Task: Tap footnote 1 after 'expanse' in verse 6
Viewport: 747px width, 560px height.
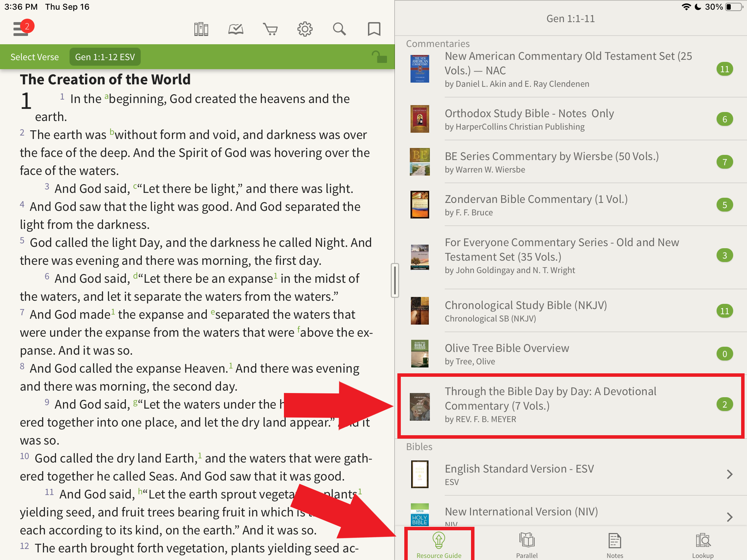Action: pyautogui.click(x=276, y=276)
